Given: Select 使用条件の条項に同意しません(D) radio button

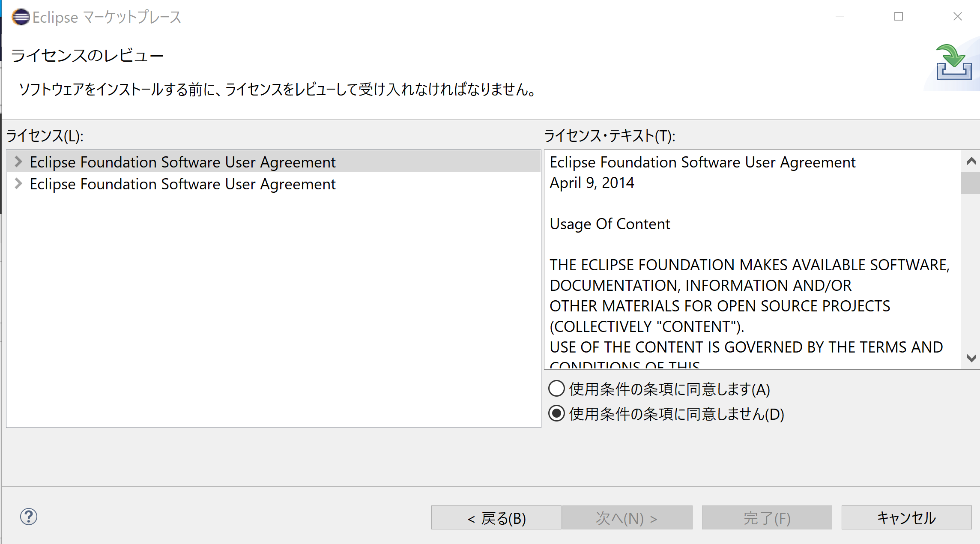Looking at the screenshot, I should coord(556,414).
